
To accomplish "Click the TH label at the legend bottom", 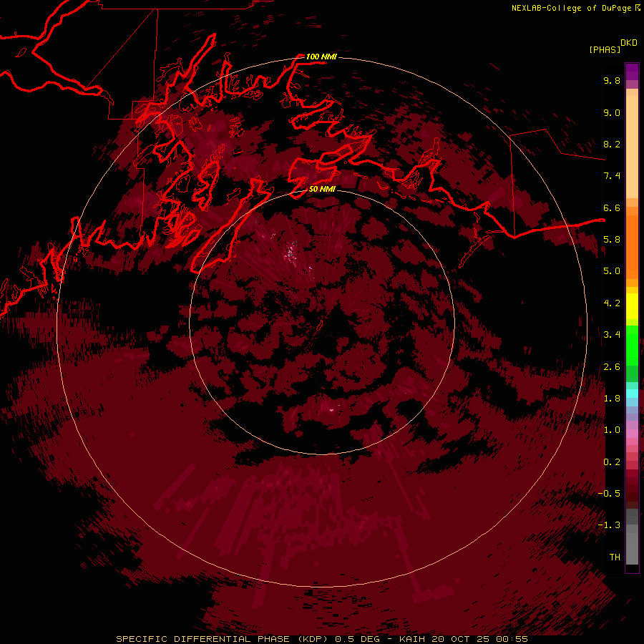I will coord(615,557).
